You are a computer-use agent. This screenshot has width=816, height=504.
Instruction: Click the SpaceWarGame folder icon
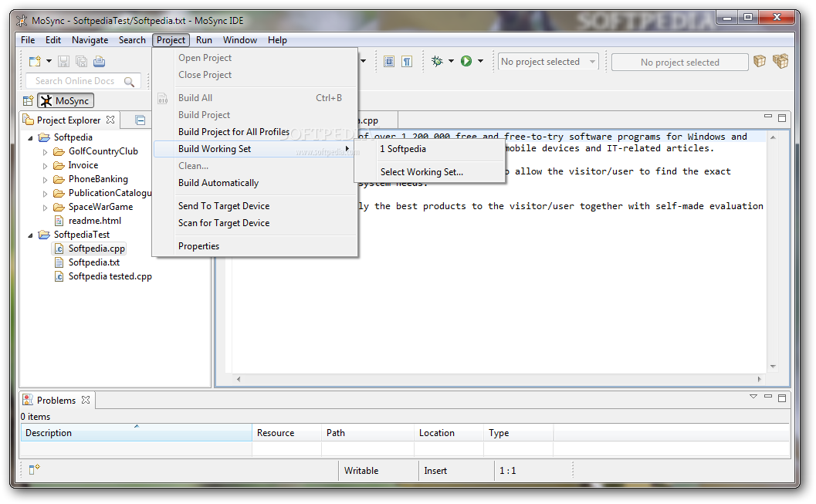59,207
